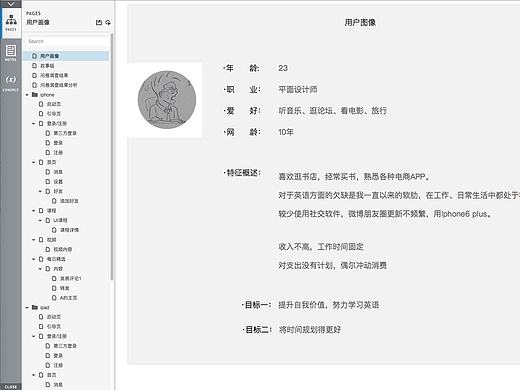Open the 故事板 page
This screenshot has width=520, height=390.
[47, 66]
